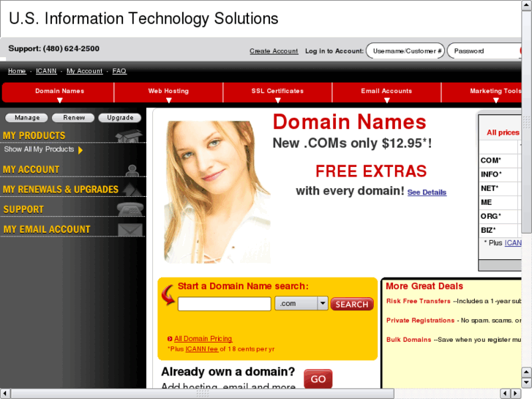The width and height of the screenshot is (532, 399).
Task: Expand the Email Accounts menu arrow
Action: click(x=386, y=100)
